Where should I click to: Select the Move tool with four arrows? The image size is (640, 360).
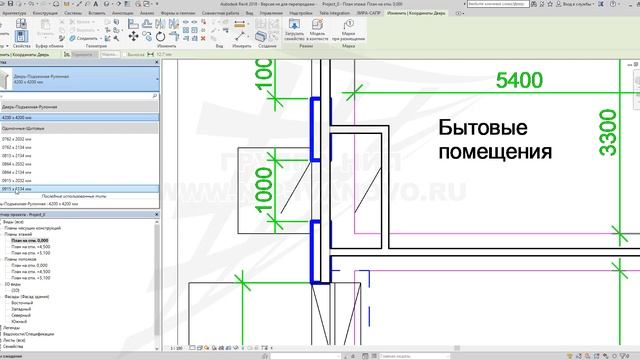click(133, 37)
